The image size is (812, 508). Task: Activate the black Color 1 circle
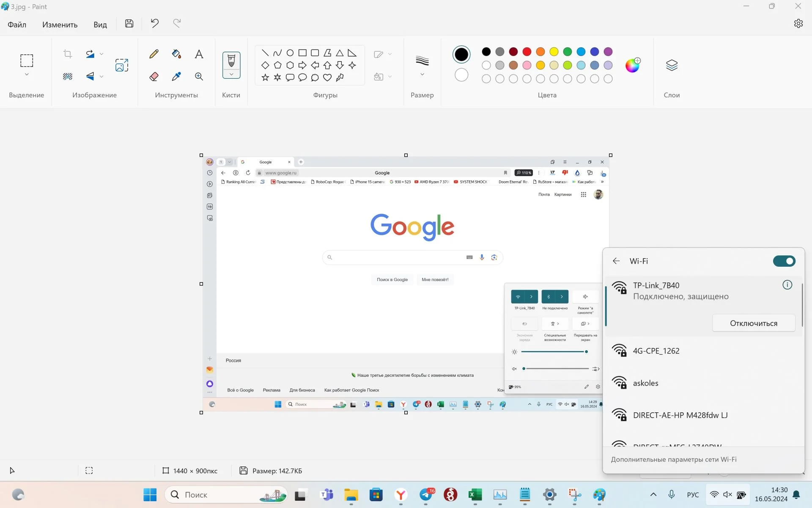click(x=461, y=54)
